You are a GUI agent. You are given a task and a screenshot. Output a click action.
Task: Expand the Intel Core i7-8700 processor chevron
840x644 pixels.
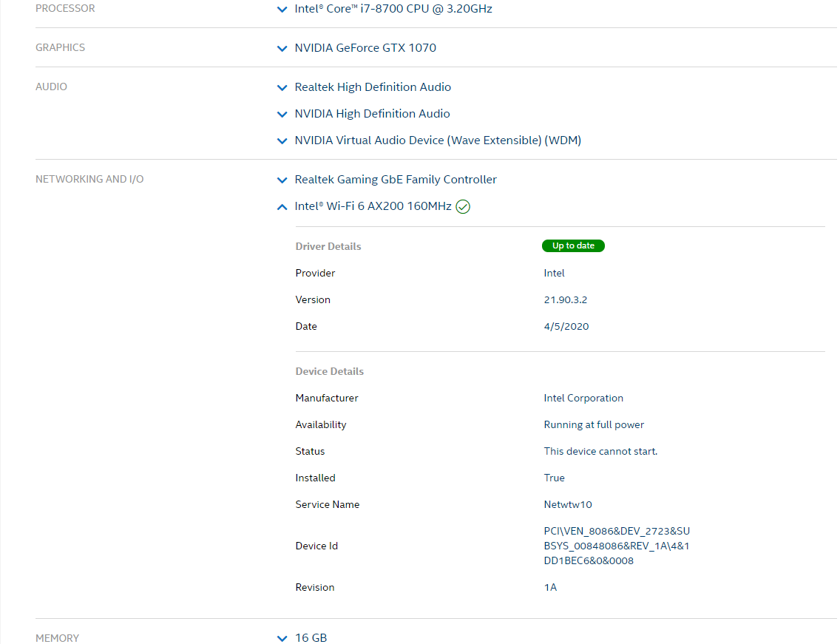tap(282, 9)
